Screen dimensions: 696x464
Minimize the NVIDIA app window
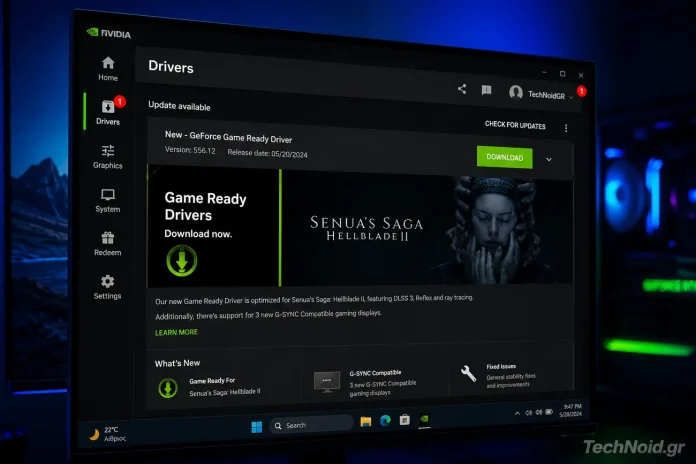pos(544,72)
